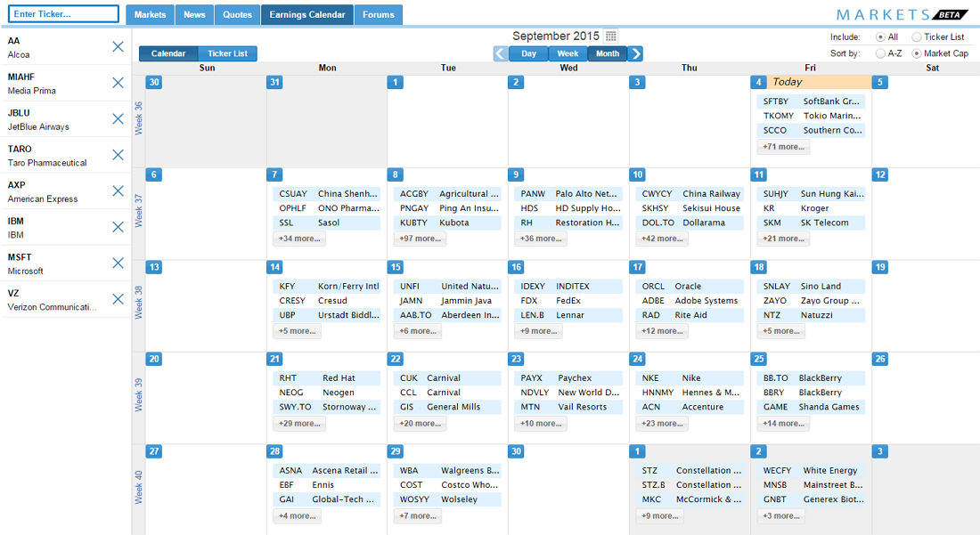Expand +5 more on September 14
Screen dimensions: 980x535
[297, 331]
